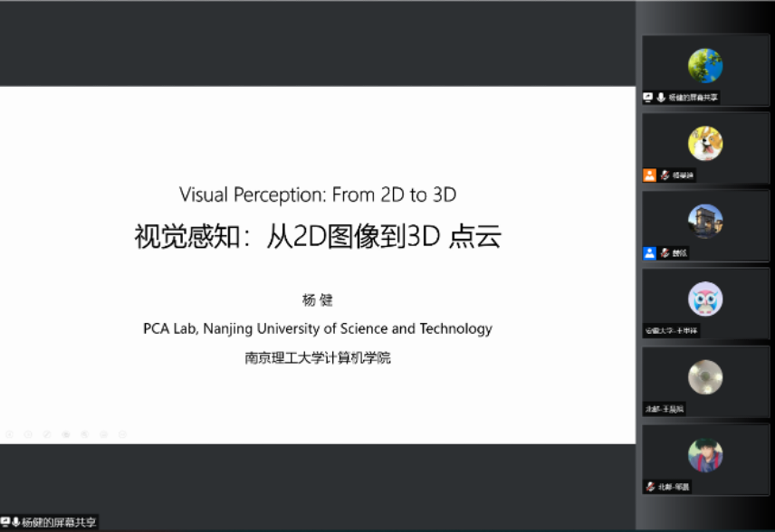Select the green leaf avatar participant
The image size is (775, 532).
tap(705, 66)
